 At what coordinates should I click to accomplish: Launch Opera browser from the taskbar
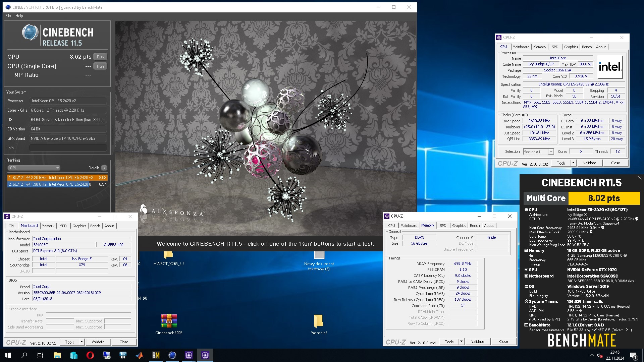pyautogui.click(x=90, y=355)
